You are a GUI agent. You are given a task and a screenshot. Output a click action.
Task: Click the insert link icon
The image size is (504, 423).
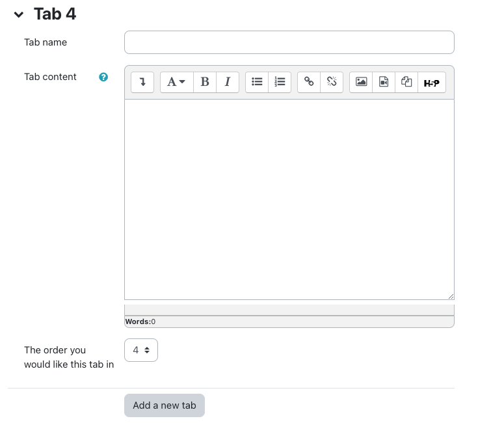tap(310, 82)
